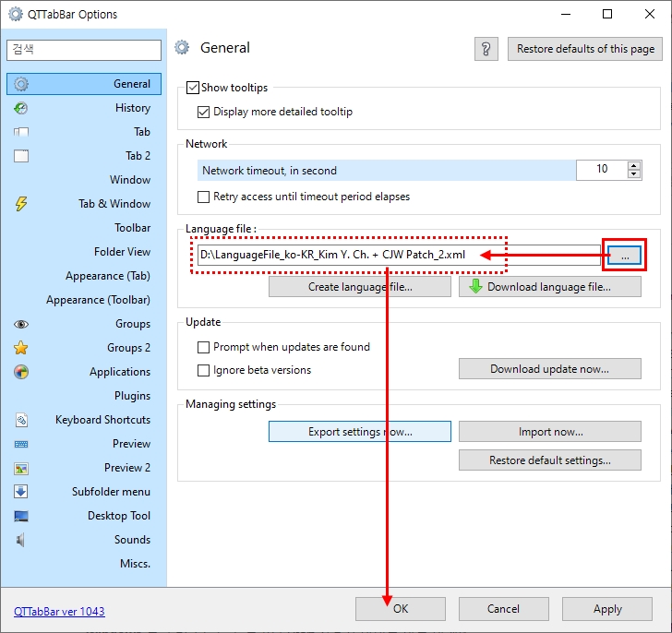This screenshot has width=672, height=633.
Task: Open Subfolder menu settings
Action: (x=84, y=492)
